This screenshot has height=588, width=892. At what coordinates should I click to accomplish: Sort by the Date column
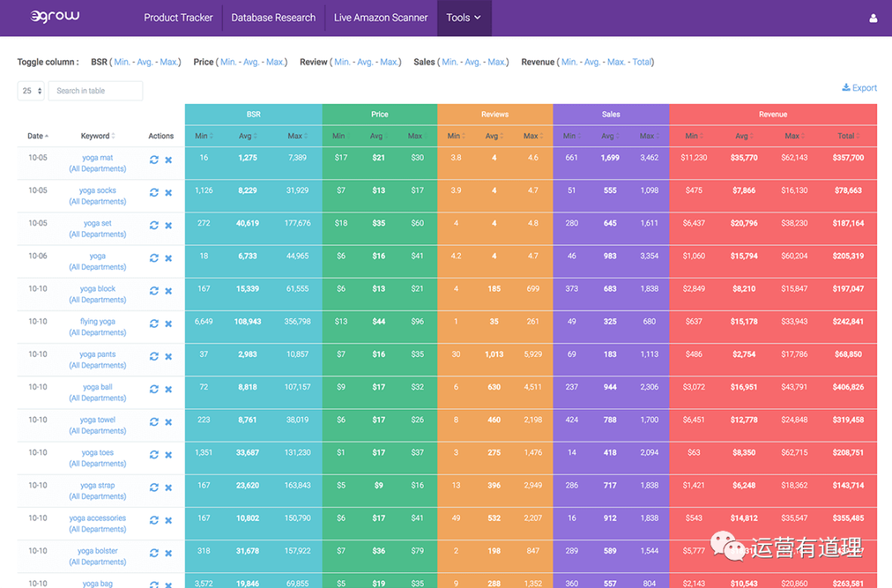click(x=38, y=136)
